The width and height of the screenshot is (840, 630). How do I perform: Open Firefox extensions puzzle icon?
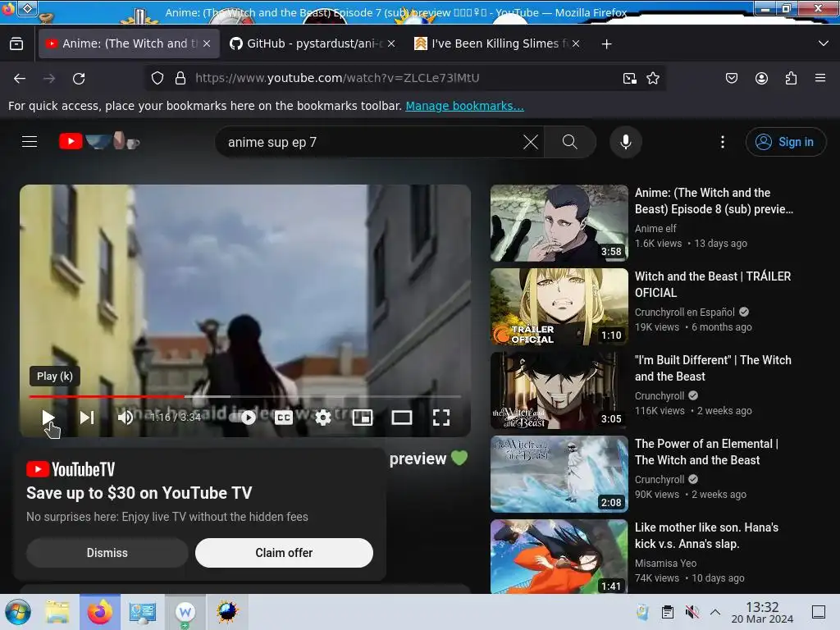click(x=791, y=78)
